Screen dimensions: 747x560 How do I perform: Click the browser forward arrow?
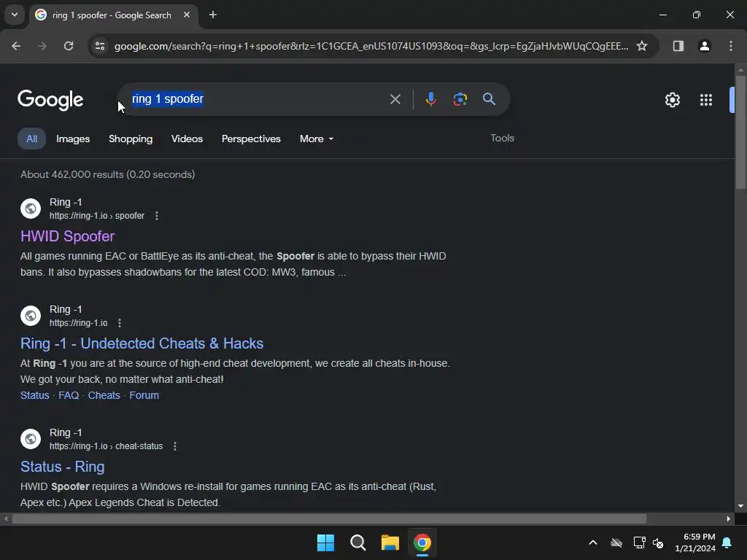pos(42,46)
